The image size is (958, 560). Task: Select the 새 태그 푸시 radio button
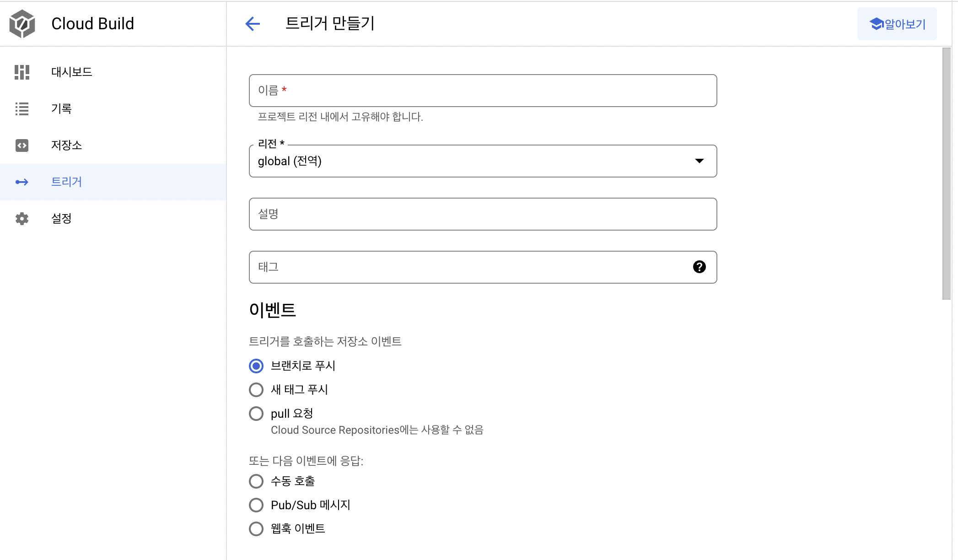(x=256, y=390)
